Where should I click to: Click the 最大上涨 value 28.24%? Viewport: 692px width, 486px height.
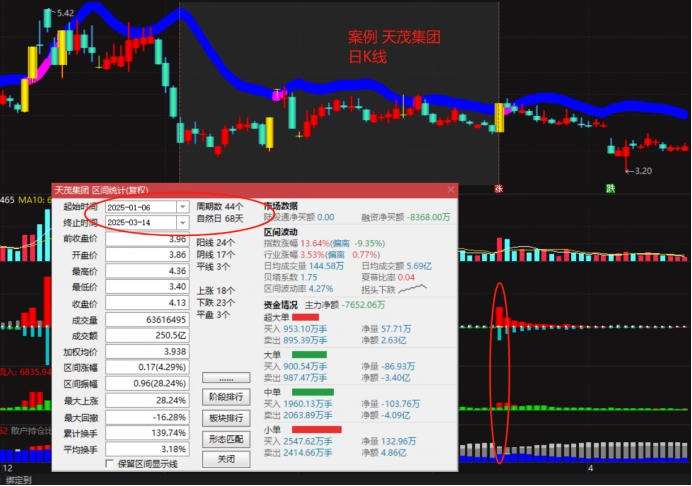tap(147, 400)
